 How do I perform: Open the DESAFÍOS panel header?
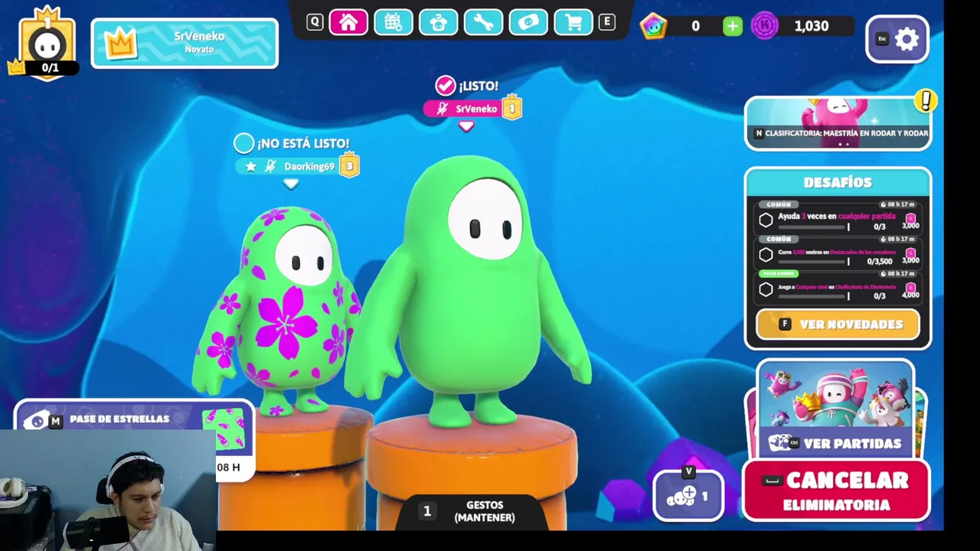tap(838, 182)
